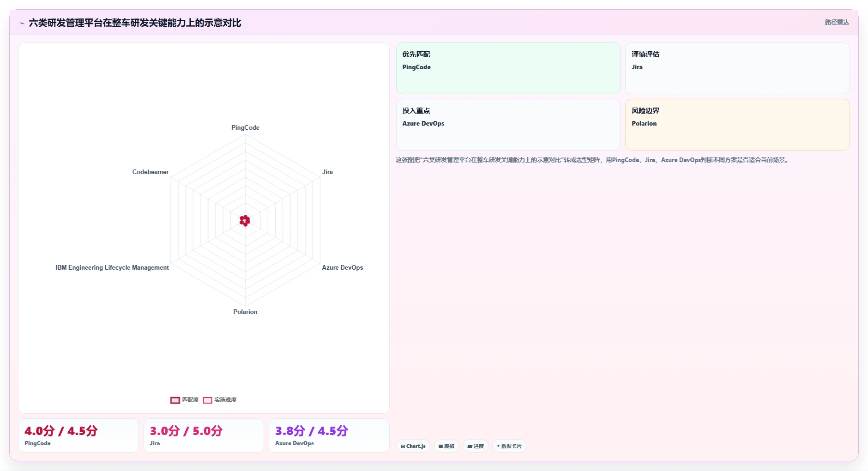Open the 风险边界 Polarion card
This screenshot has height=471, width=868.
click(737, 125)
